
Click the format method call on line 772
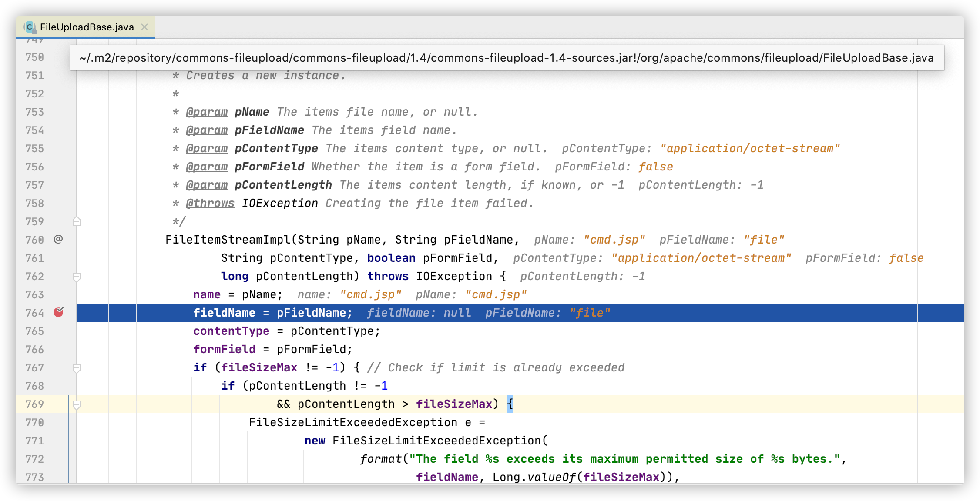point(380,459)
